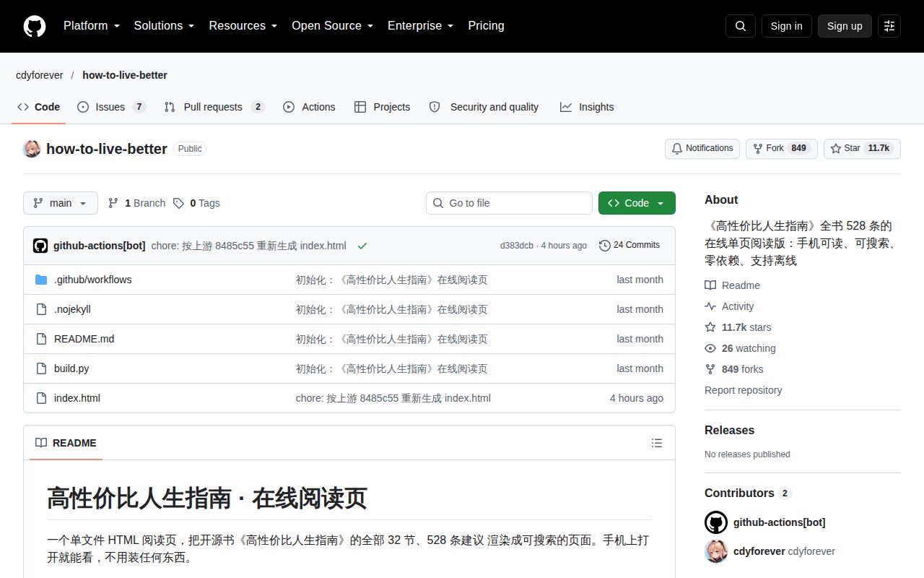Open the 849 forks link in About
924x578 pixels.
pos(733,369)
